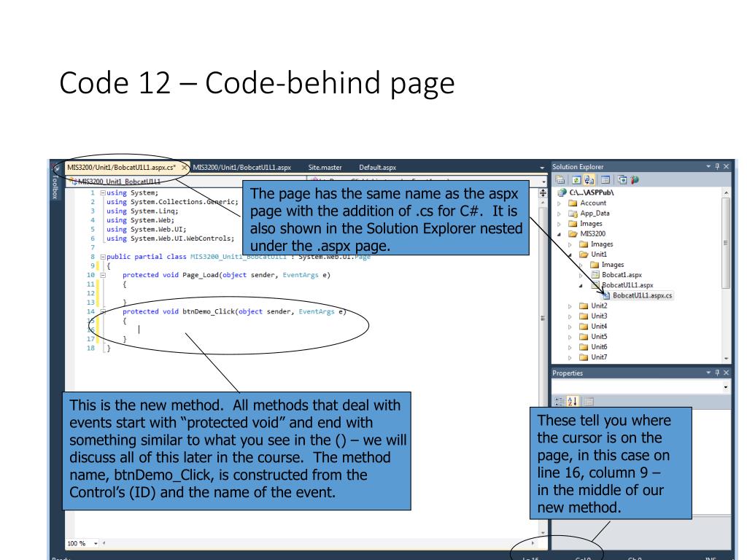
Task: Select the C:\...\ASPPub\ project root icon
Action: pyautogui.click(x=562, y=192)
